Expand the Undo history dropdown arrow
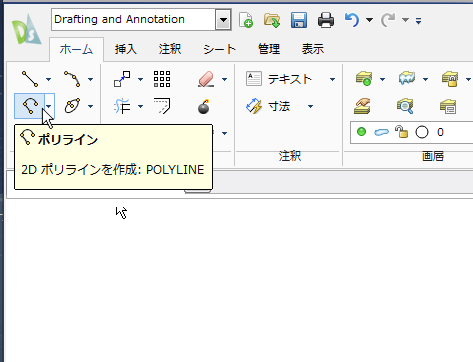The height and width of the screenshot is (362, 473). 369,20
